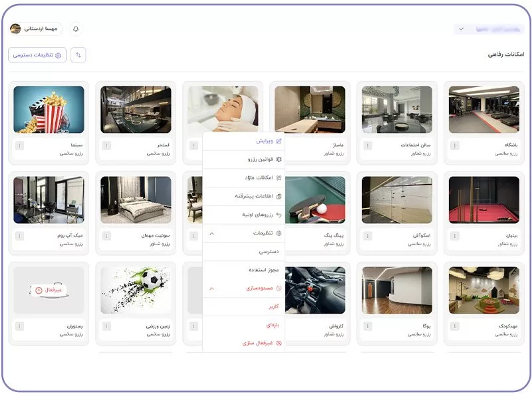Collapse the تنظیمات submenu chevron
The width and height of the screenshot is (532, 398).
211,234
